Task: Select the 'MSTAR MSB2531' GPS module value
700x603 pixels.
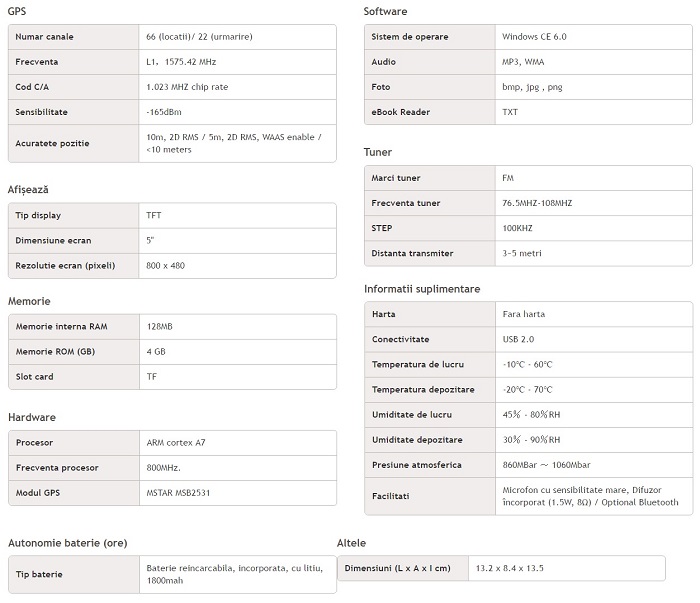Action: [x=179, y=492]
